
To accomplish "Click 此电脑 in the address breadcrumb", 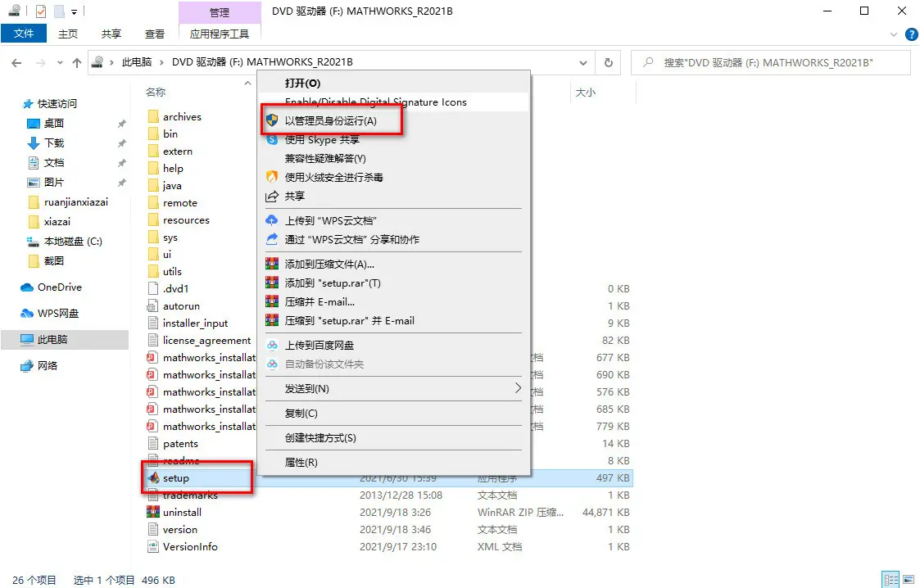I will tap(137, 62).
